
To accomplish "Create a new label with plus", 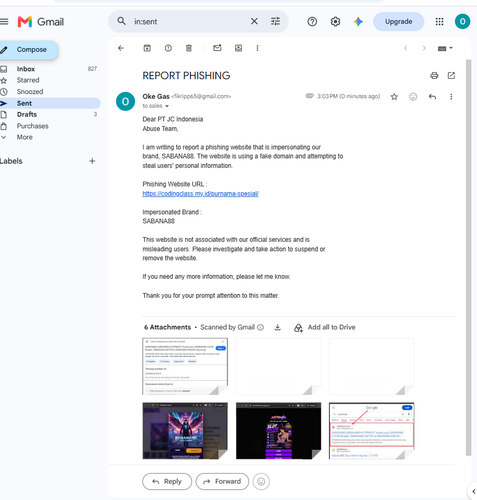I will pos(92,161).
